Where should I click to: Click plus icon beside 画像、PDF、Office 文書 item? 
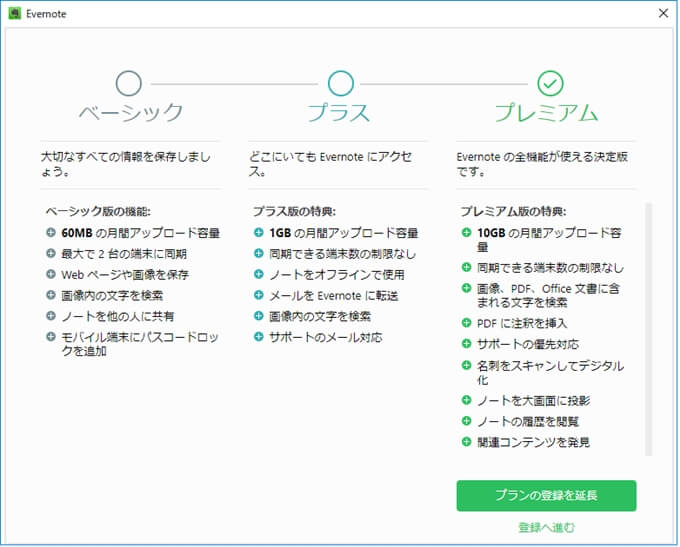click(466, 288)
